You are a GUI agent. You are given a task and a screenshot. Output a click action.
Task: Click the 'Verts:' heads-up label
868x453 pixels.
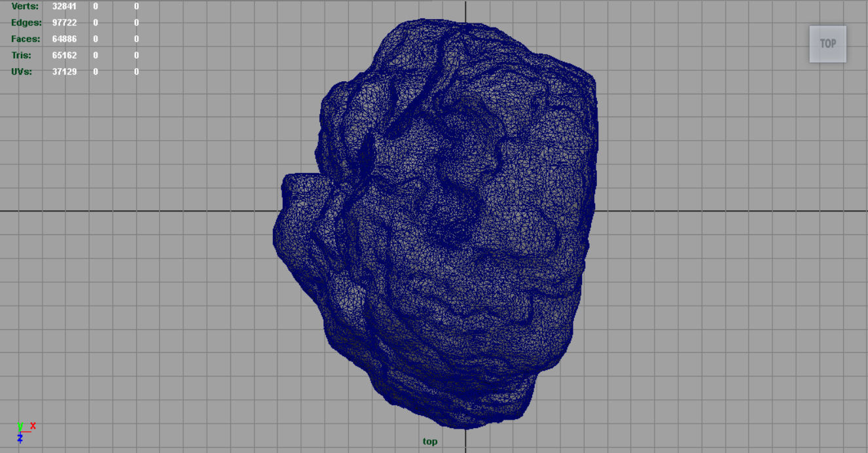click(25, 7)
